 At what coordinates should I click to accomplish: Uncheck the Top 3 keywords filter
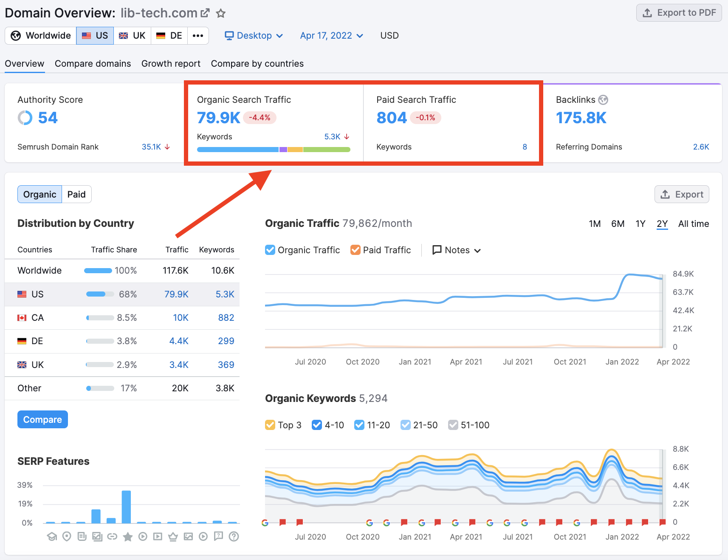tap(270, 425)
